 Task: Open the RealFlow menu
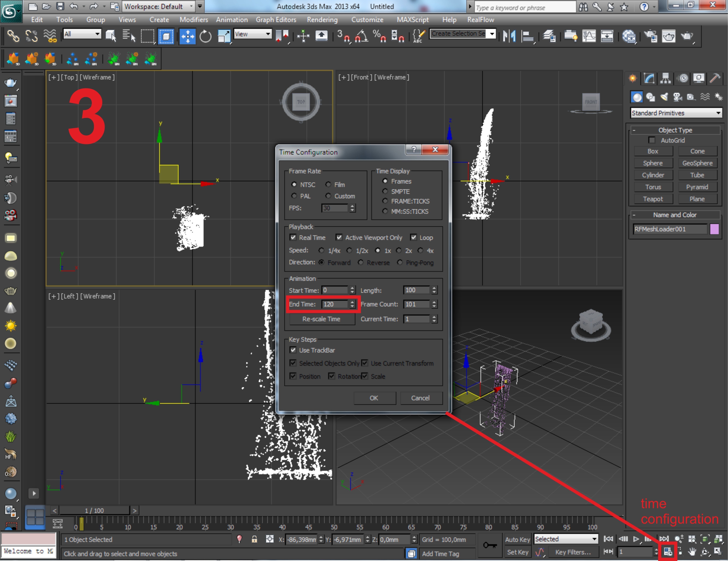point(480,20)
